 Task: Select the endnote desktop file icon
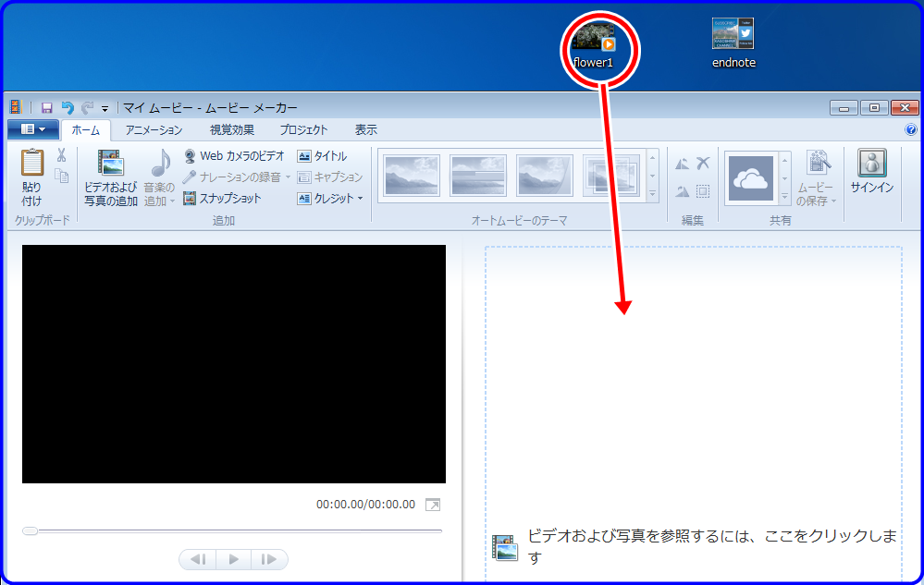(733, 43)
